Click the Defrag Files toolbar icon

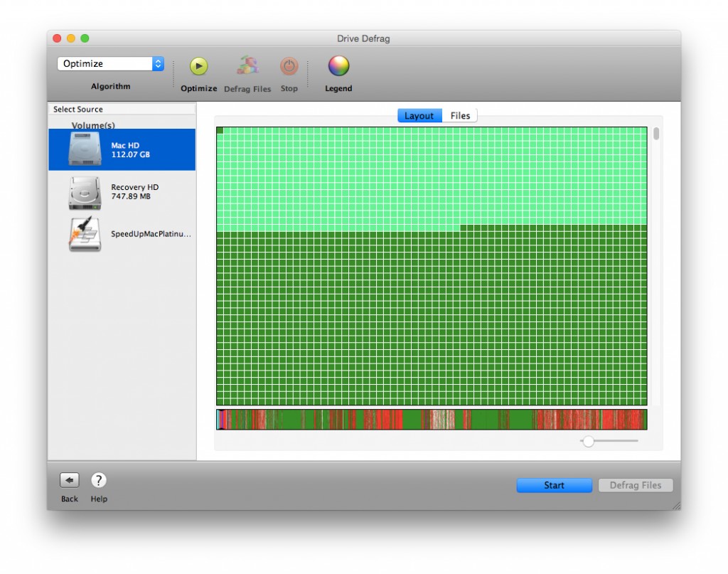(x=247, y=66)
